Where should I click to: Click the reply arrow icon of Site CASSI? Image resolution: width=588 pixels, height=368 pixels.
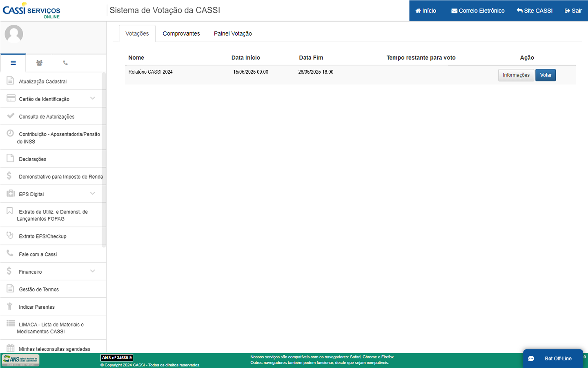519,11
